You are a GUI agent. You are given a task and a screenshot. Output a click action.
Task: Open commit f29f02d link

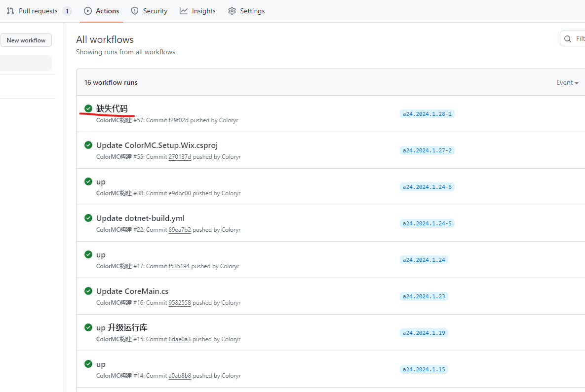tap(178, 120)
